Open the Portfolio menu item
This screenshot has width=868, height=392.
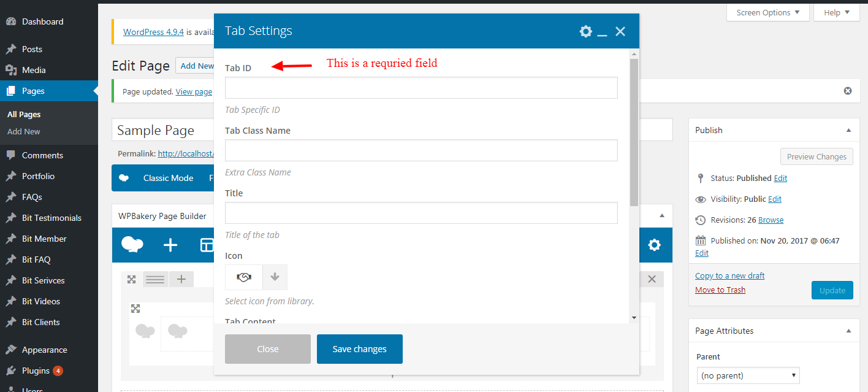38,176
